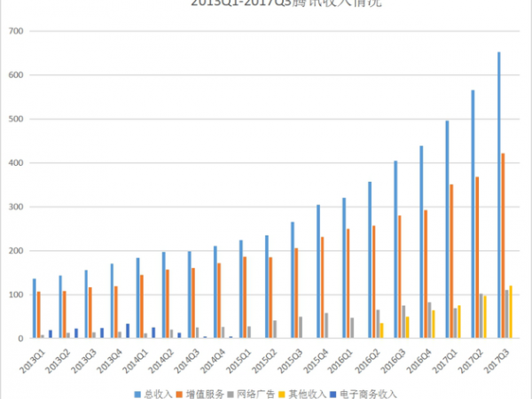This screenshot has height=399, width=532.
Task: Select the 其他收入 legend label
Action: [x=308, y=395]
